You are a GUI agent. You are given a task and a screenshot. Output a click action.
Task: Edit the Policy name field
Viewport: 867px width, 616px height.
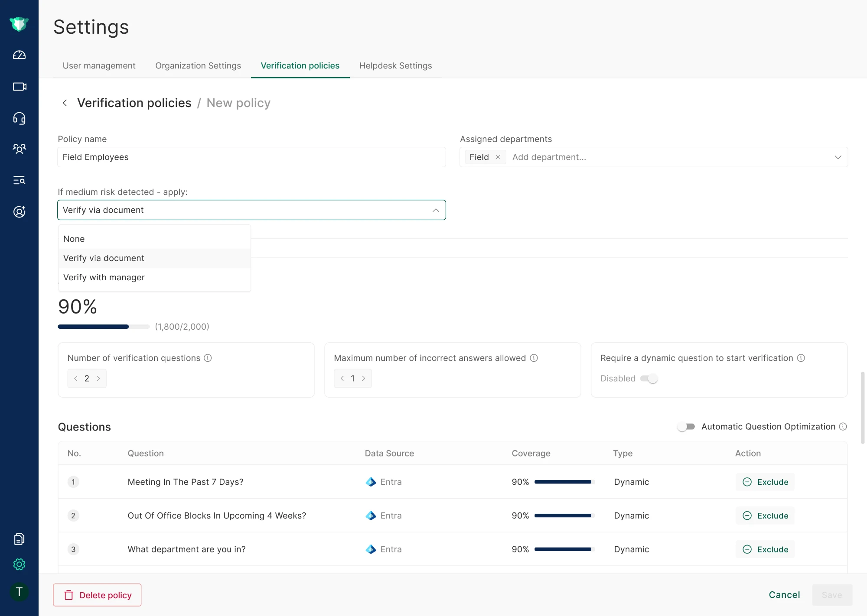[251, 157]
